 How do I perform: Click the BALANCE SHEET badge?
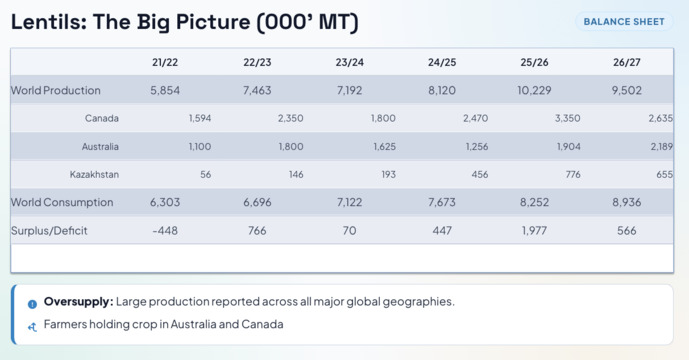624,22
